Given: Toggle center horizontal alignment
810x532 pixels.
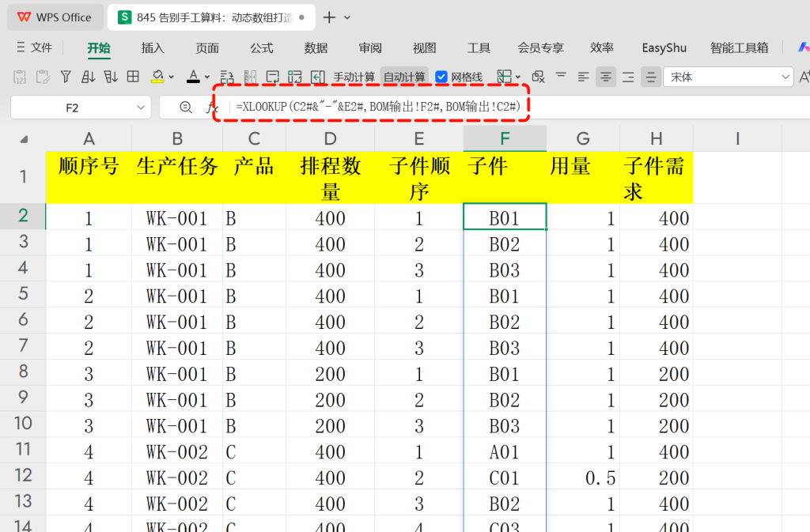Looking at the screenshot, I should (x=606, y=77).
